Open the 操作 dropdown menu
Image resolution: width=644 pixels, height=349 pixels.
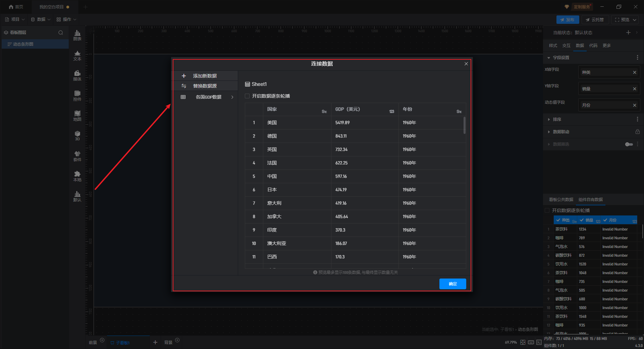coord(67,19)
